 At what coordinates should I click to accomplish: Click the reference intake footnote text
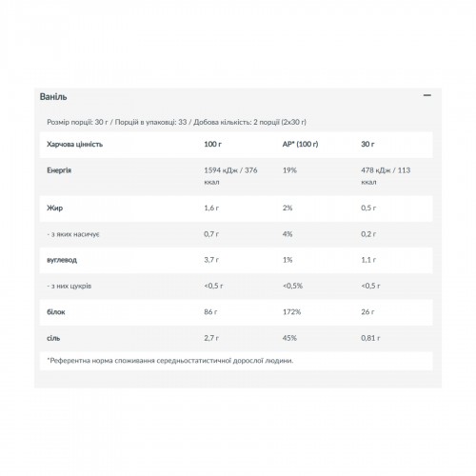coord(170,361)
